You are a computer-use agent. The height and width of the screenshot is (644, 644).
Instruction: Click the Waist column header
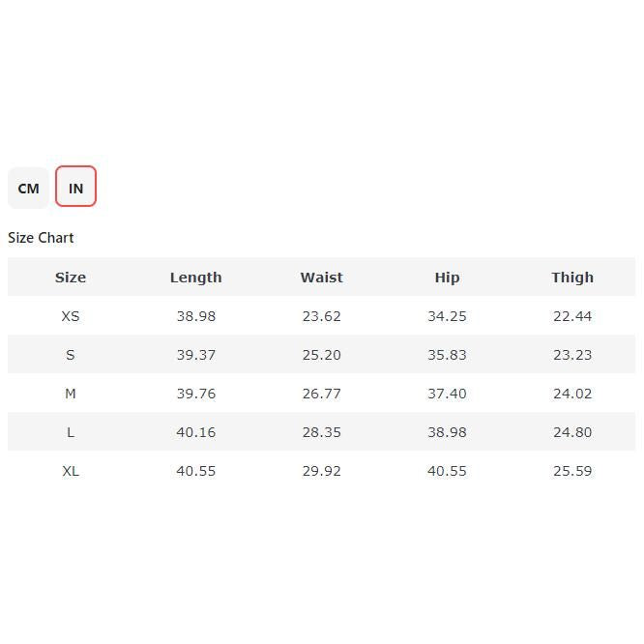(x=321, y=278)
